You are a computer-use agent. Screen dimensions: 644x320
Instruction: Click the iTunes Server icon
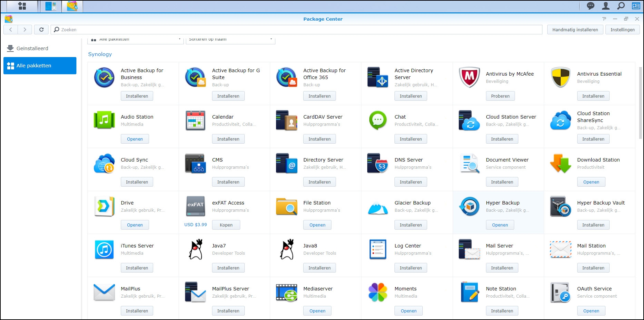pyautogui.click(x=104, y=249)
